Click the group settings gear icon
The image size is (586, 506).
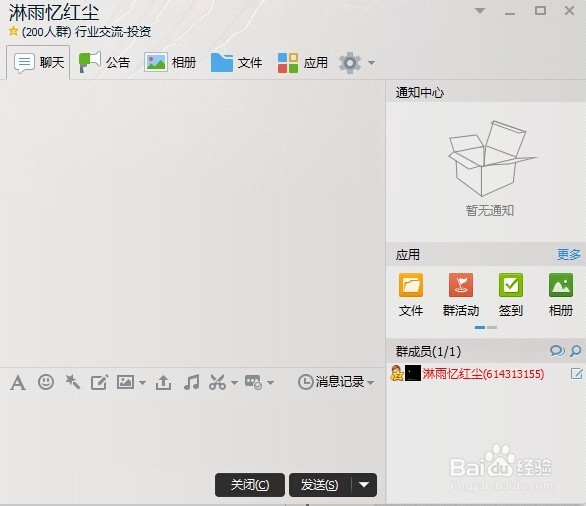tap(350, 63)
